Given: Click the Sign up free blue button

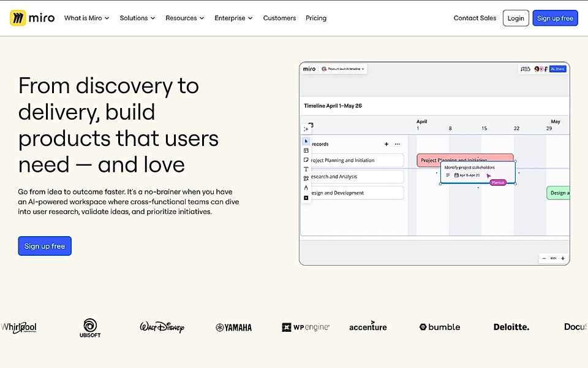Looking at the screenshot, I should [555, 18].
